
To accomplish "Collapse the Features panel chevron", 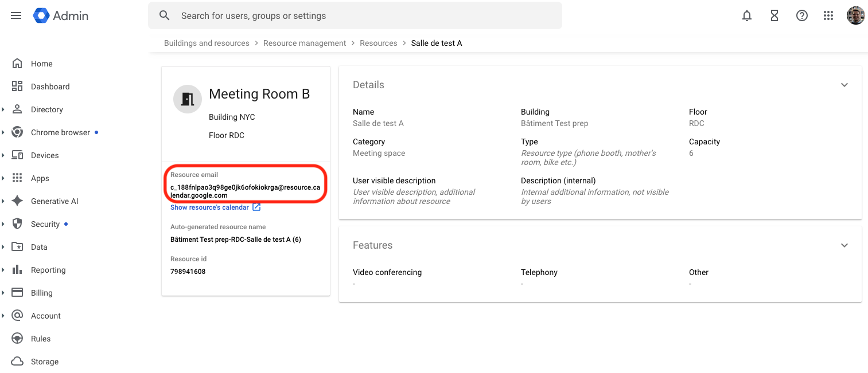I will click(844, 245).
